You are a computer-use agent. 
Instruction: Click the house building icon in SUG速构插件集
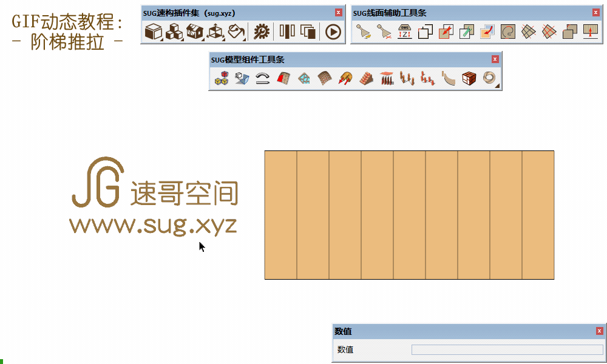click(x=195, y=32)
